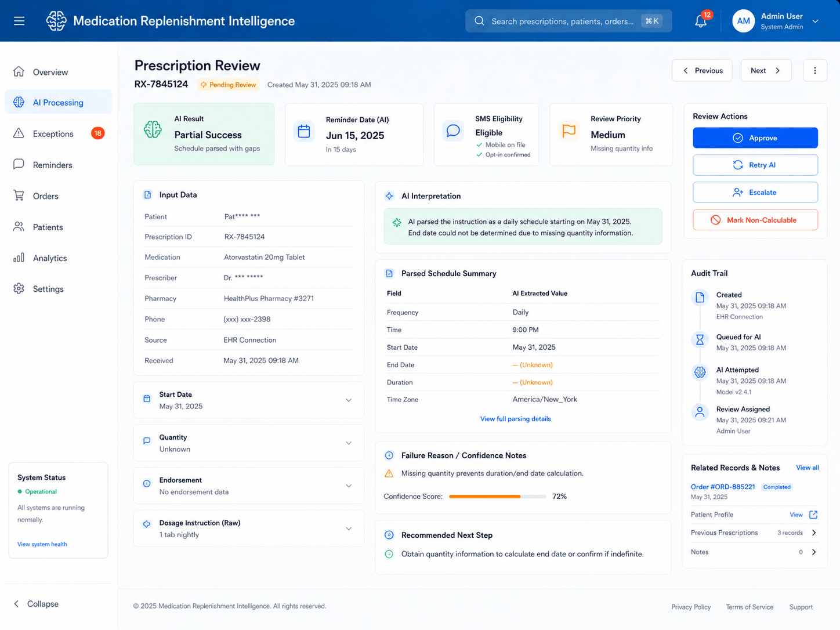Viewport: 840px width, 630px height.
Task: Click the Exceptions warning triangle sidebar icon
Action: pos(19,133)
